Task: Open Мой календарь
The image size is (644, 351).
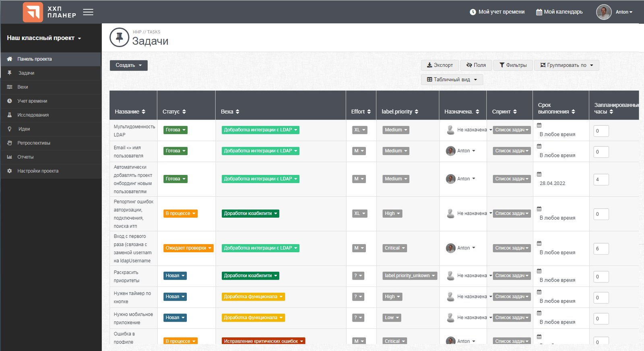Action: [x=559, y=12]
